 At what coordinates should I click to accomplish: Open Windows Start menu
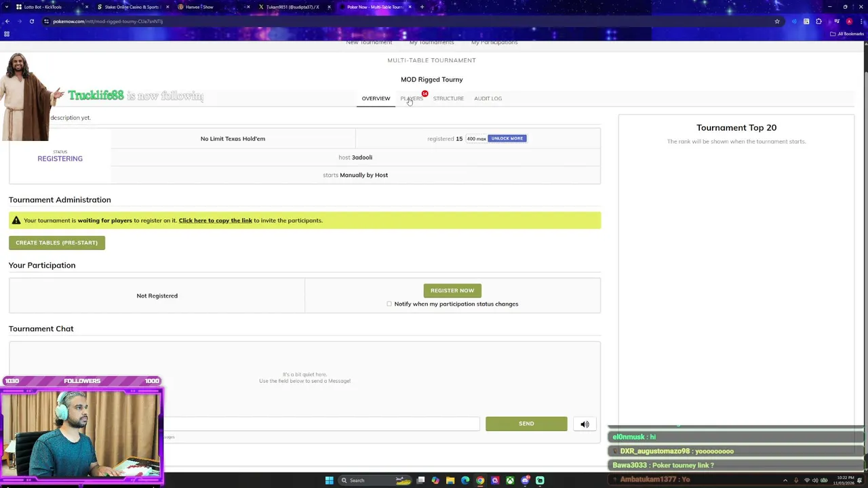pyautogui.click(x=329, y=481)
